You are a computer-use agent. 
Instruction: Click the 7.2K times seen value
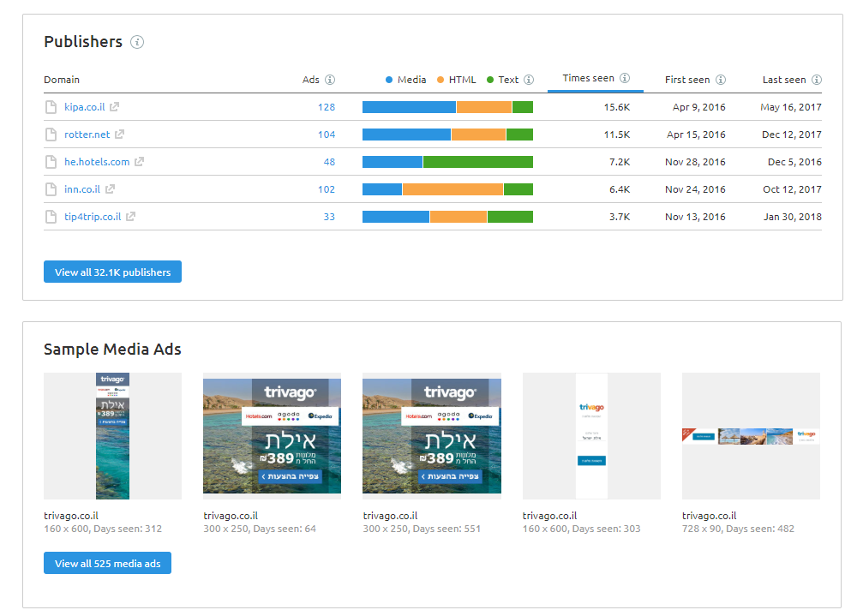[619, 162]
